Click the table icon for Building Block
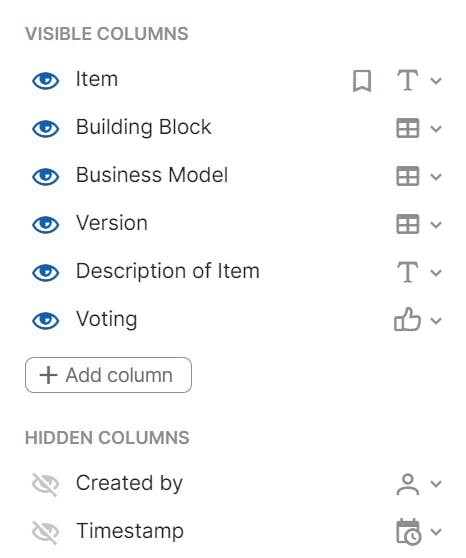The width and height of the screenshot is (466, 558). coord(408,128)
